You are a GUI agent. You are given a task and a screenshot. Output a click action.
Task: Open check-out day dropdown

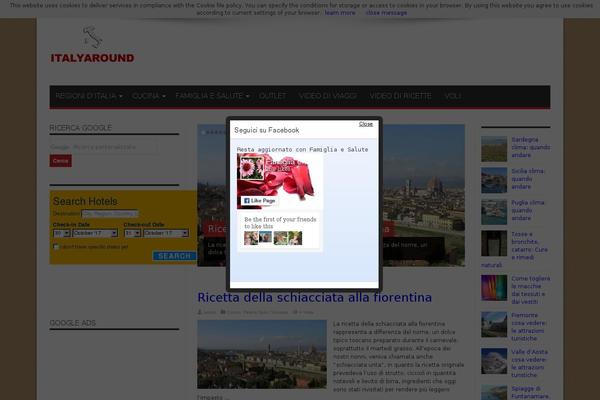132,233
